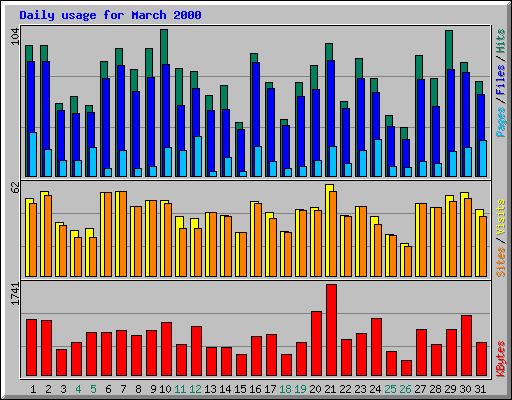Select the day 7 label on the x-axis
The width and height of the screenshot is (512, 400).
click(x=123, y=389)
